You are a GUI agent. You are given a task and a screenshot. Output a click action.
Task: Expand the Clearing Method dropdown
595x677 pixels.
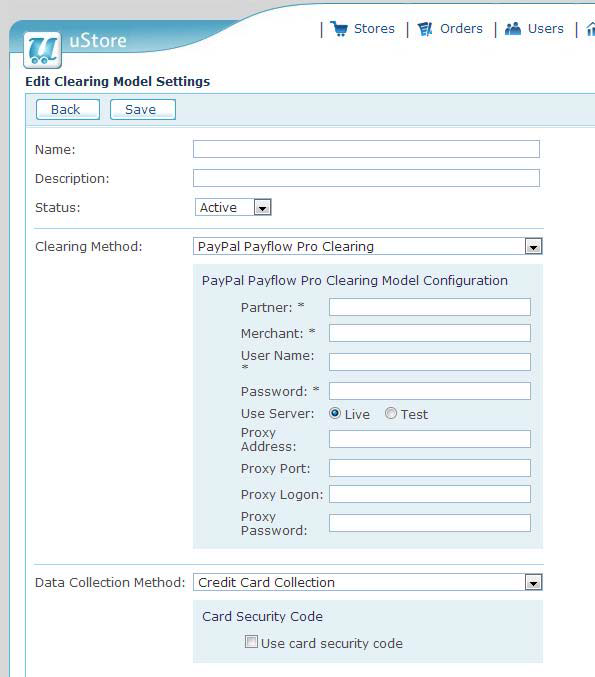[368, 246]
